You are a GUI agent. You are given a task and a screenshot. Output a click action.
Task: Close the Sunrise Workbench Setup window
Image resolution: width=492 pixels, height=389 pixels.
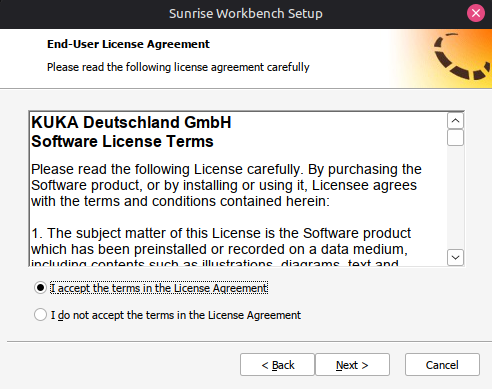[x=476, y=13]
